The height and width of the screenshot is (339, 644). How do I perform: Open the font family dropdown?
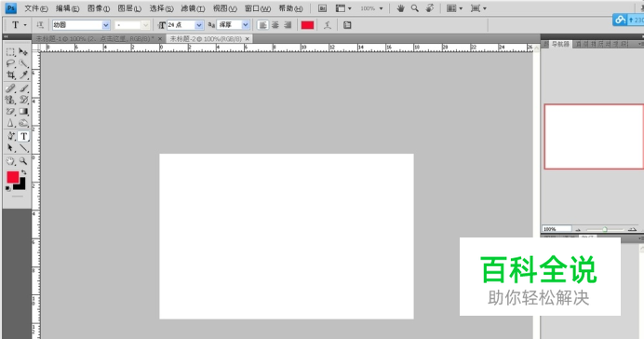[x=105, y=25]
